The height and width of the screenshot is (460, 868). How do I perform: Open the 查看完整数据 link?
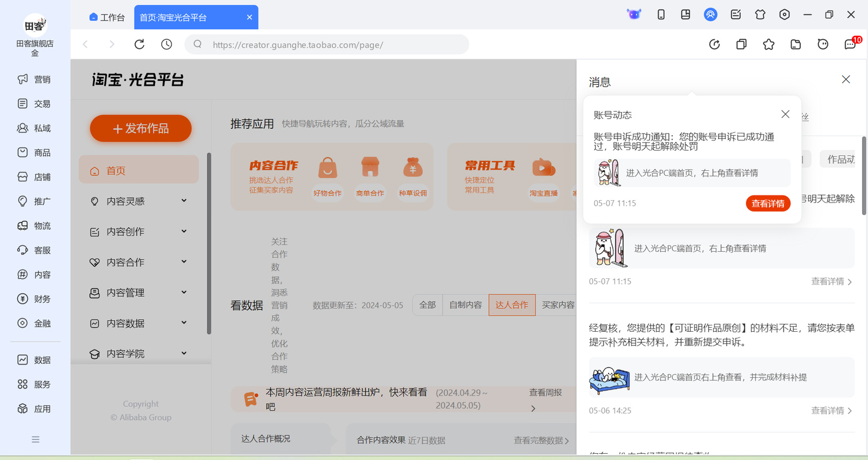[541, 440]
